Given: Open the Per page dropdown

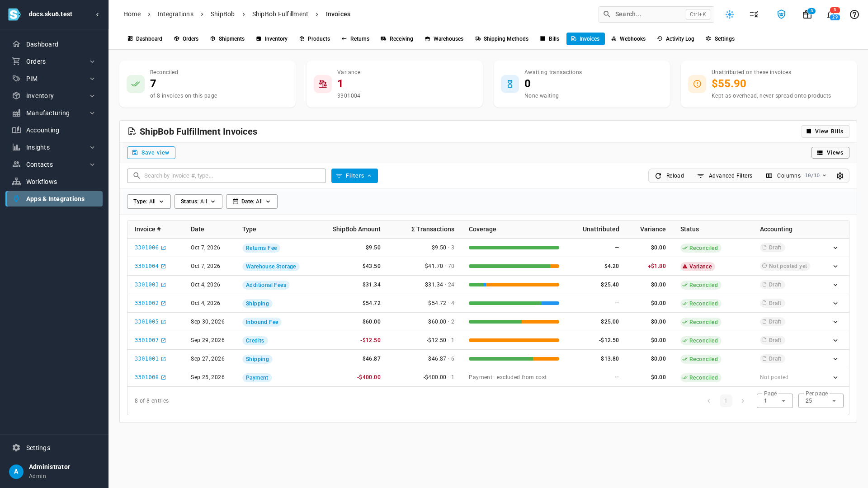Looking at the screenshot, I should point(821,401).
